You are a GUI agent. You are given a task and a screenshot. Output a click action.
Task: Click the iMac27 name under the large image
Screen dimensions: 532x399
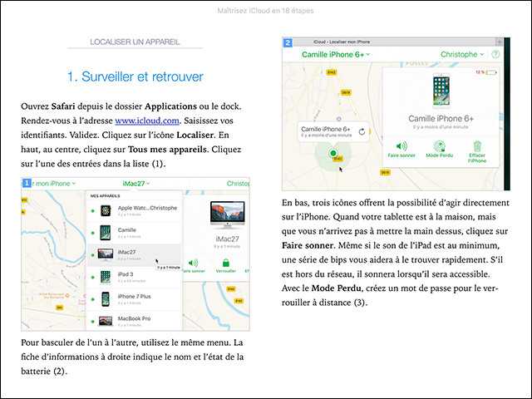click(227, 239)
